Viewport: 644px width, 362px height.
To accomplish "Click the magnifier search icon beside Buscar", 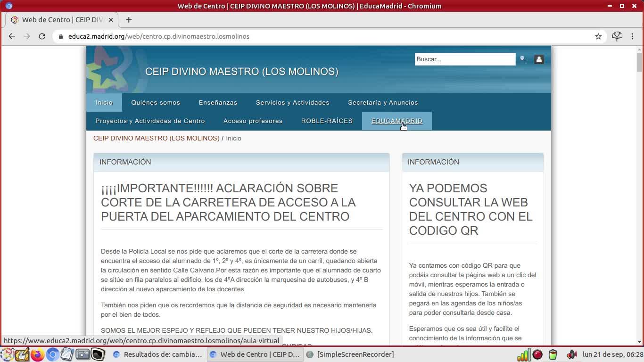I will pyautogui.click(x=523, y=59).
